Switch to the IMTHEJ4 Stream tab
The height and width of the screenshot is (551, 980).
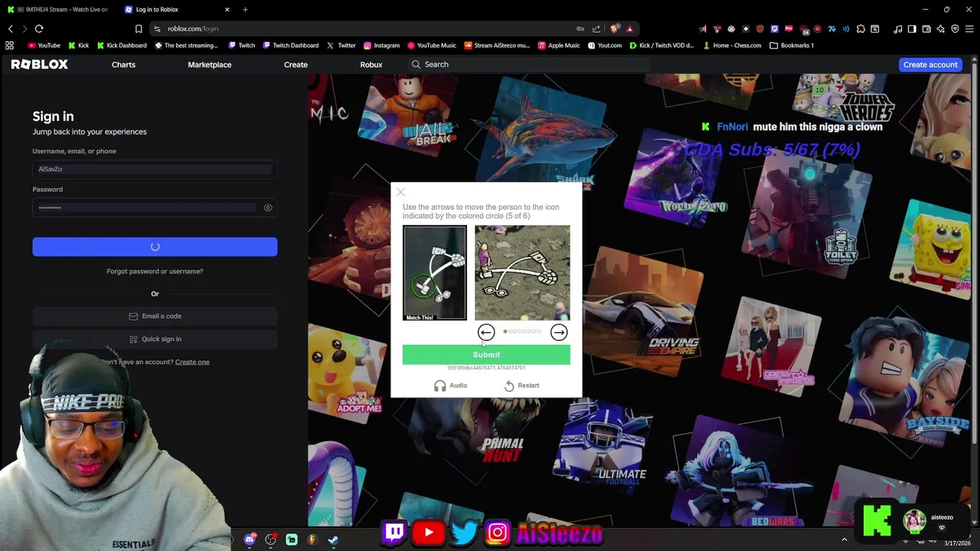[x=60, y=9]
